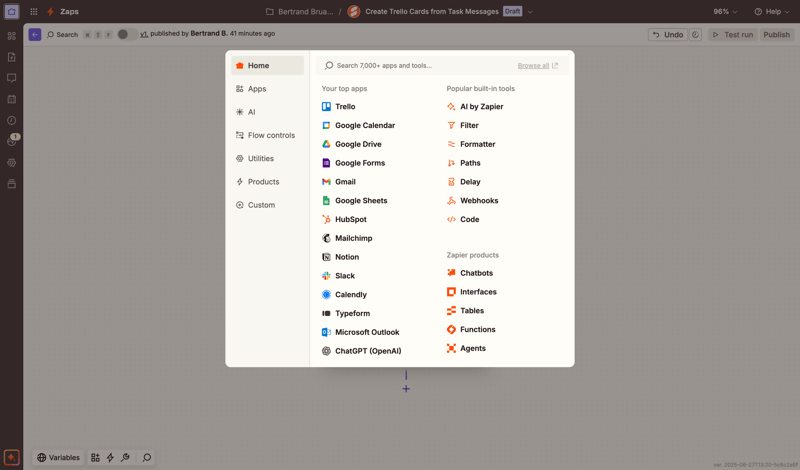
Task: Show the Products category
Action: 267,182
